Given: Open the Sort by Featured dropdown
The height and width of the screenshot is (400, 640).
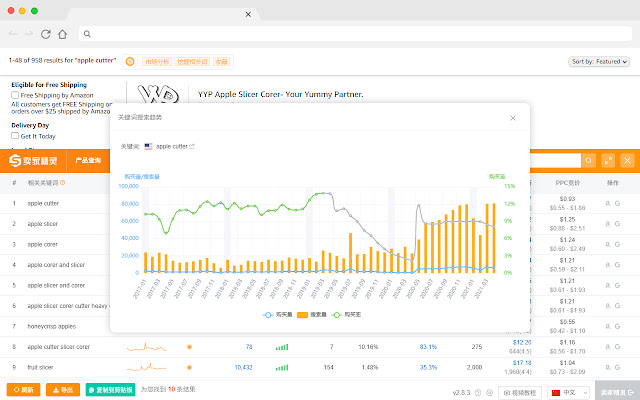Looking at the screenshot, I should tap(600, 62).
